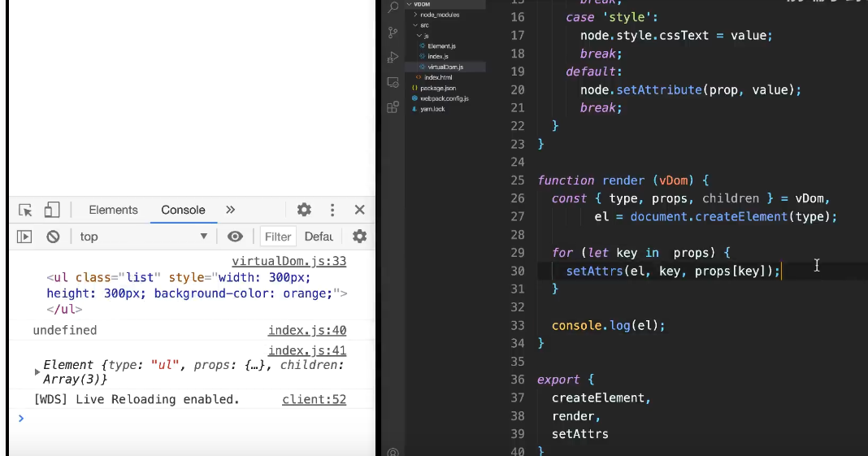Show more DevTools tabs chevron

(230, 210)
